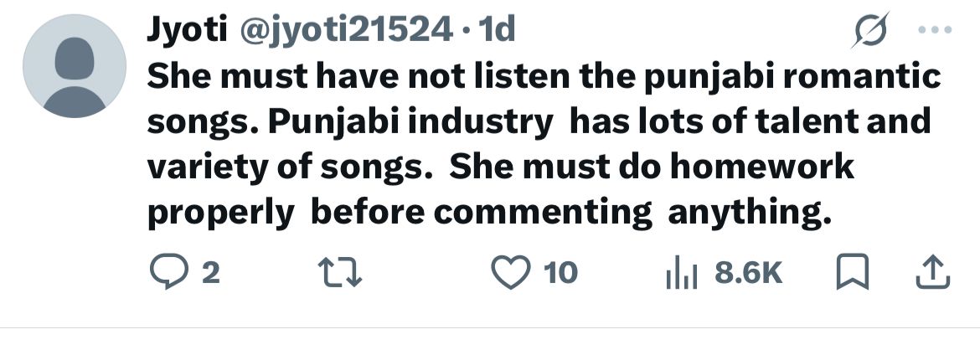Click the reply speech bubble icon
This screenshot has height=350, width=980.
[x=166, y=272]
